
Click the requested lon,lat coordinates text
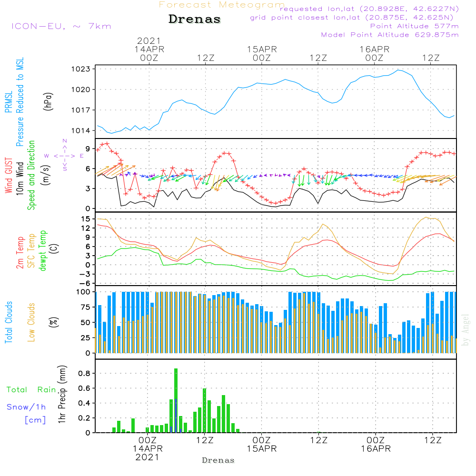tap(369, 9)
